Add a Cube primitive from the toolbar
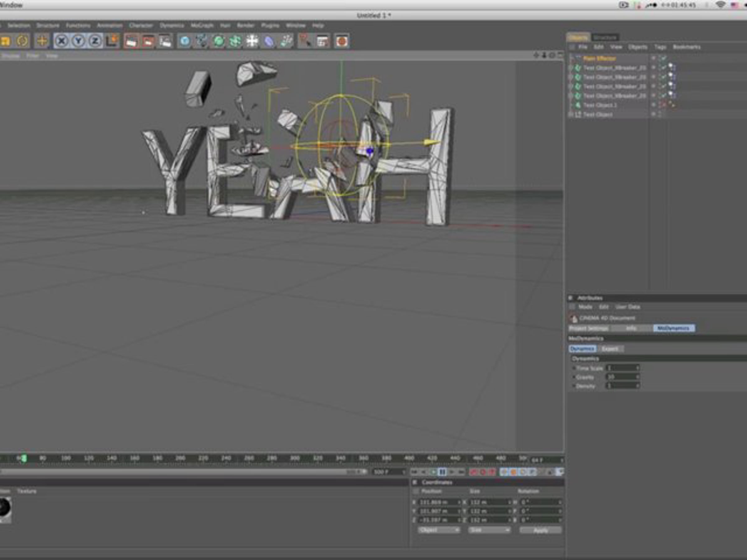This screenshot has height=560, width=747. (x=184, y=41)
